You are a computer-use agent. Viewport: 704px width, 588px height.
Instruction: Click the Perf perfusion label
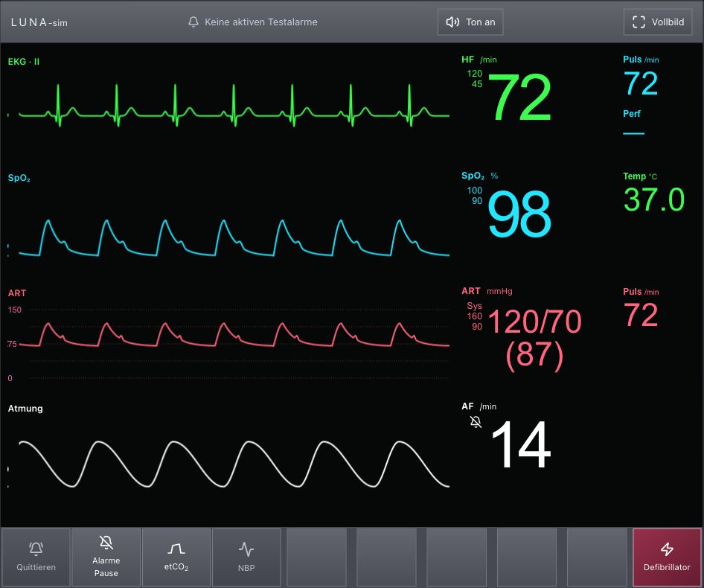[631, 114]
